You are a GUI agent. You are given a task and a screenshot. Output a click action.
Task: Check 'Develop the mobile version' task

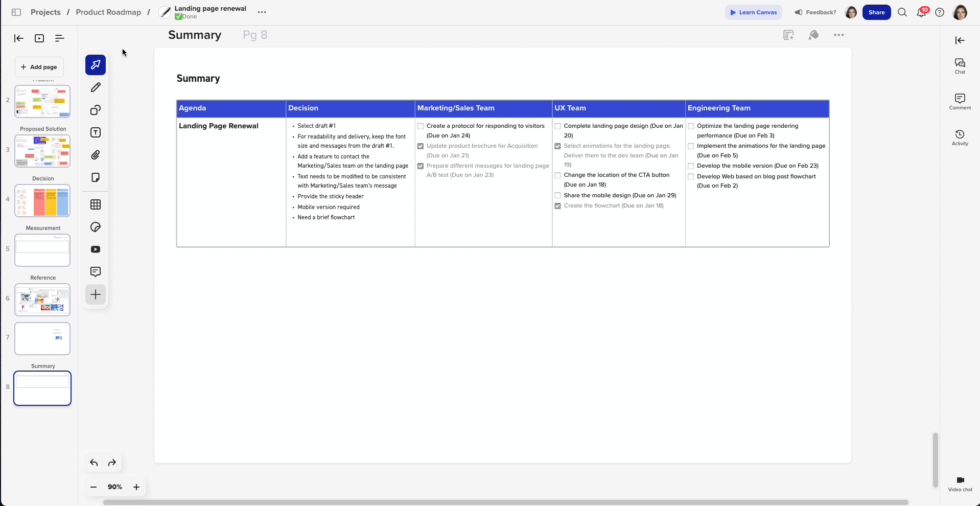(x=691, y=166)
